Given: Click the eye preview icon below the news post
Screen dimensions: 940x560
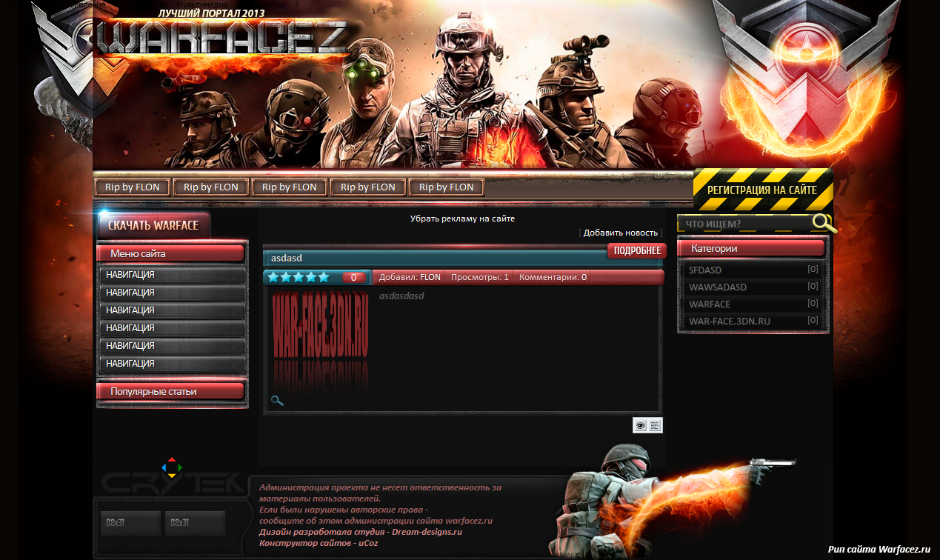Looking at the screenshot, I should point(639,425).
